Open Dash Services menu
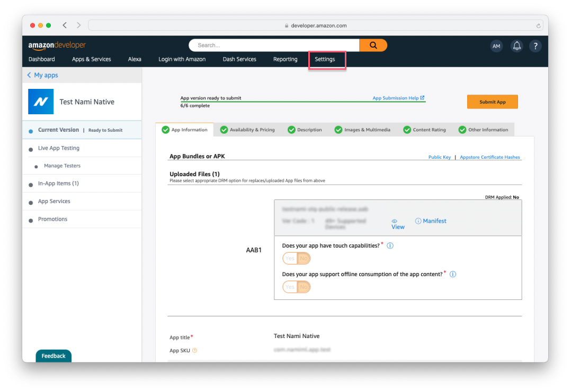Viewport: 571px width, 392px height. click(x=239, y=59)
